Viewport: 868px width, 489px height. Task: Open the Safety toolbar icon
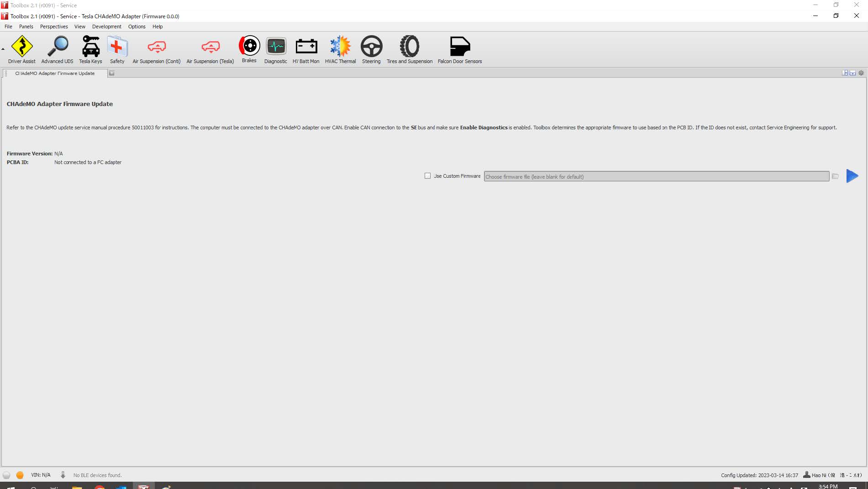117,49
